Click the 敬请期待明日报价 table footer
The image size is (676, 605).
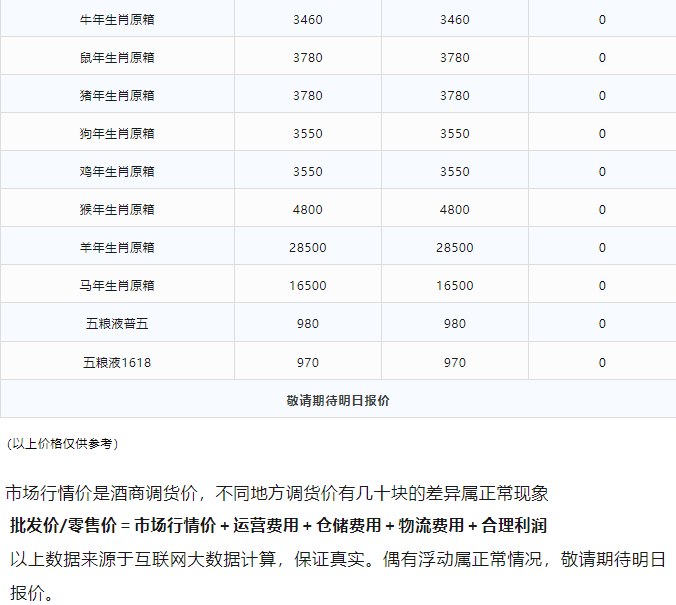pyautogui.click(x=338, y=401)
